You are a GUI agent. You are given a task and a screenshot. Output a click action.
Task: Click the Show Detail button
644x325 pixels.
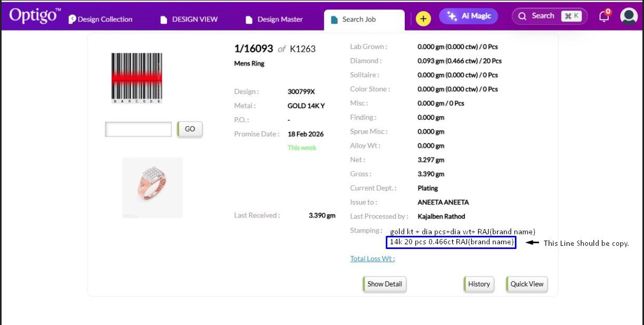[384, 284]
